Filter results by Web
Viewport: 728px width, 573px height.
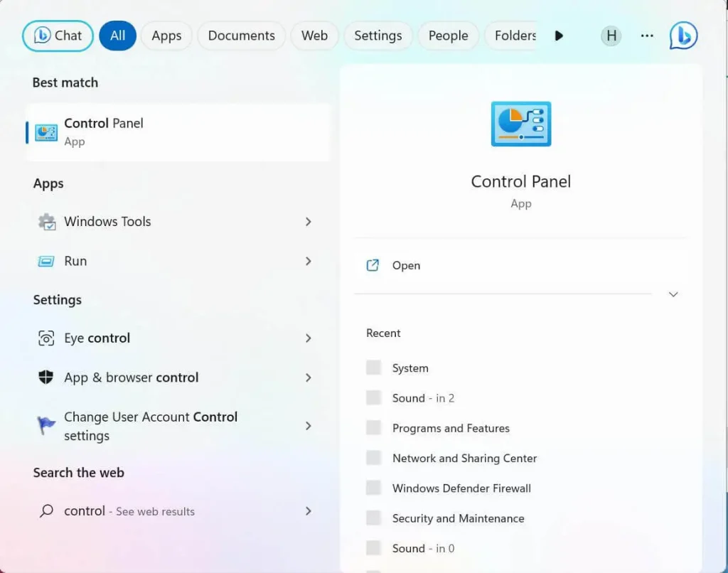(314, 36)
